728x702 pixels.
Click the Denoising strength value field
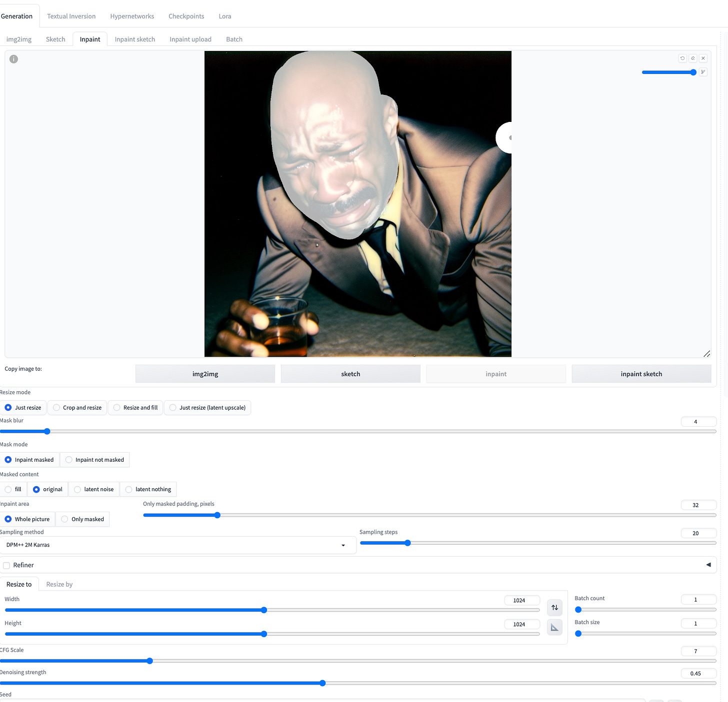point(698,674)
